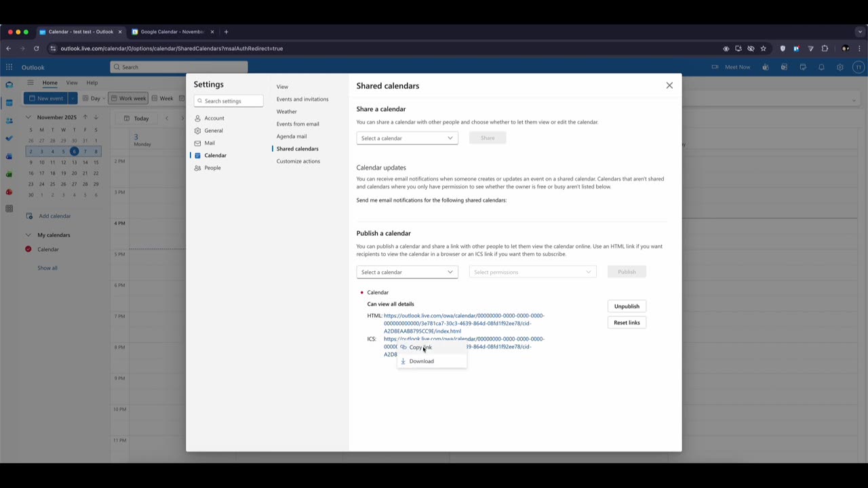868x488 pixels.
Task: Go to next month with down arrow
Action: point(96,117)
